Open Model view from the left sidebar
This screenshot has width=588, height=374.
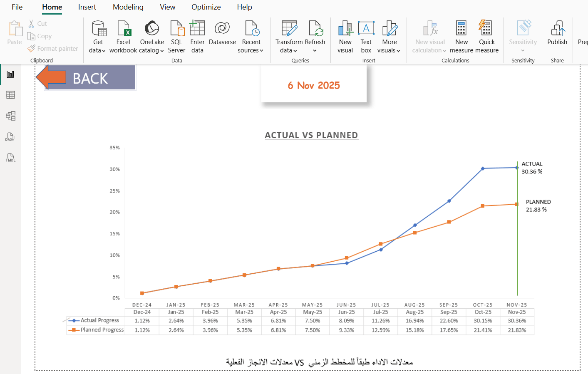(x=10, y=116)
